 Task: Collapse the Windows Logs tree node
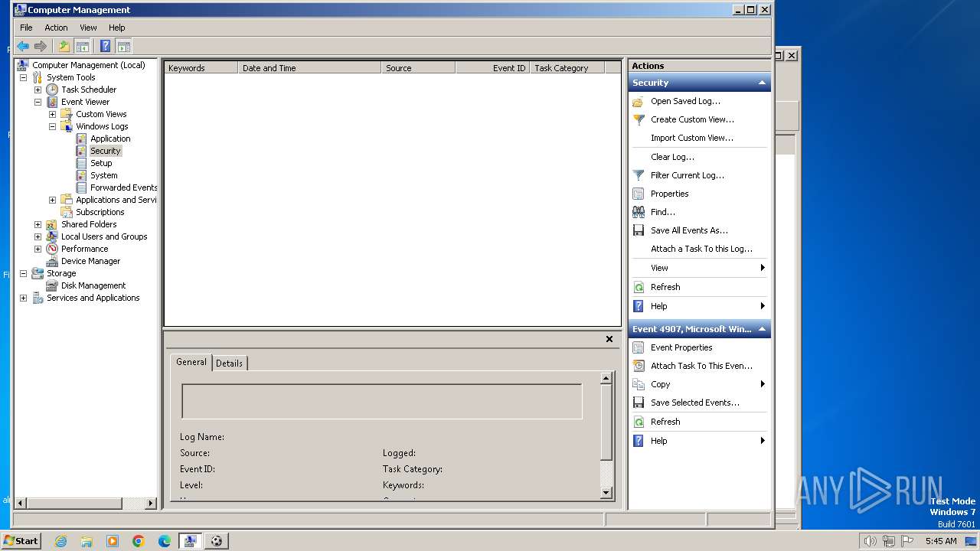coord(52,126)
